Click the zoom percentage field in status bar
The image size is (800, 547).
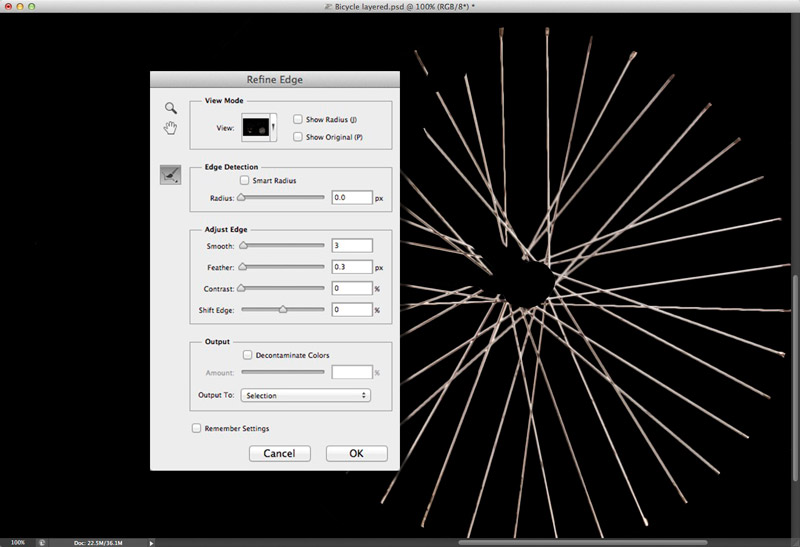(x=17, y=542)
